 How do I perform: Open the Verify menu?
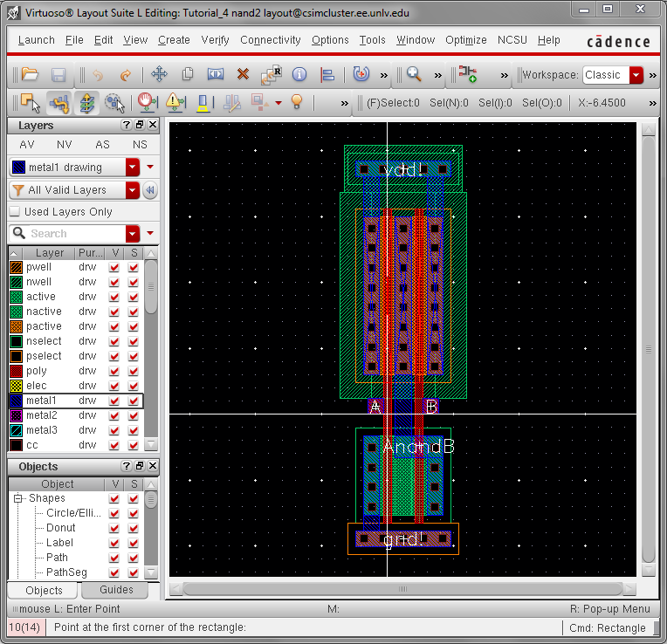coord(215,40)
